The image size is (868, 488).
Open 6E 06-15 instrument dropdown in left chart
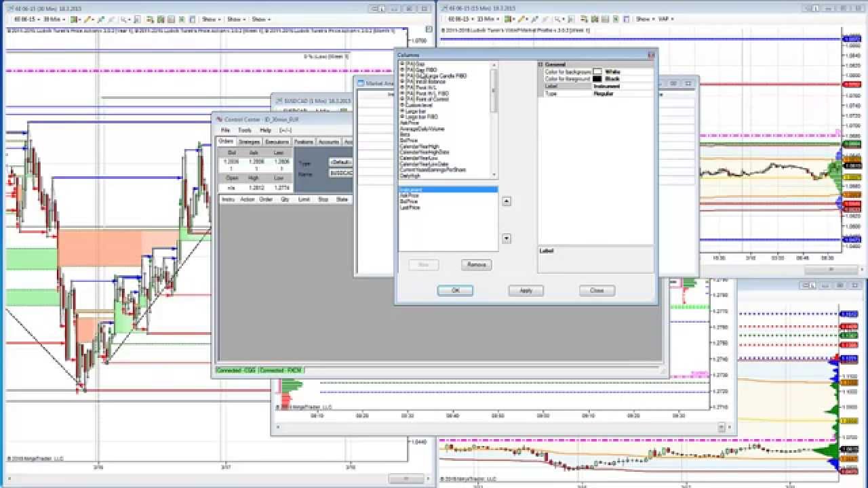point(27,19)
